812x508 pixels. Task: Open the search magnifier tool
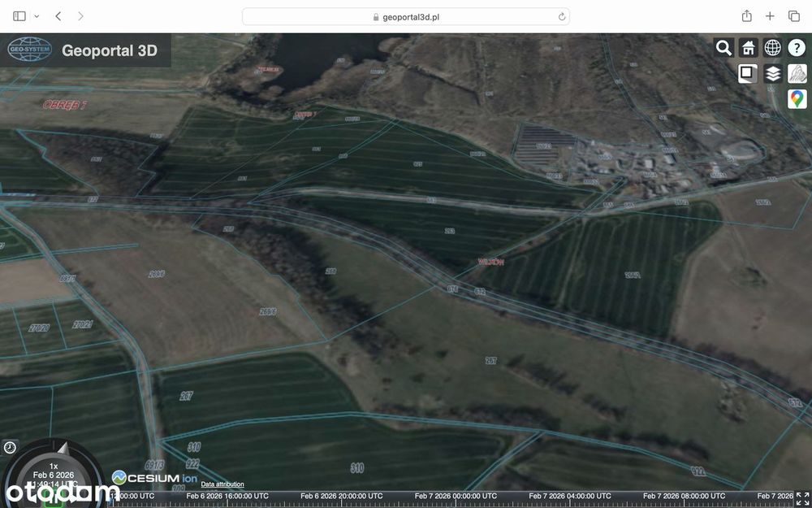click(x=723, y=48)
